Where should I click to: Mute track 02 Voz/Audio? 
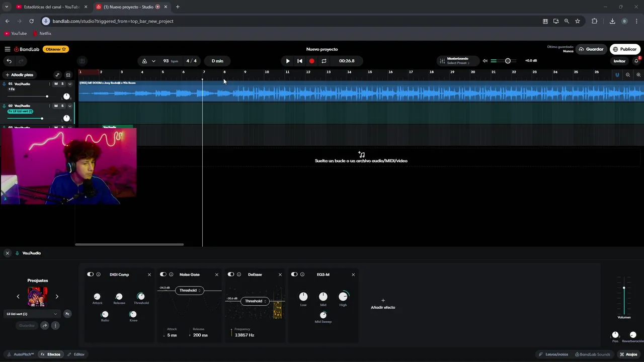pos(56,106)
